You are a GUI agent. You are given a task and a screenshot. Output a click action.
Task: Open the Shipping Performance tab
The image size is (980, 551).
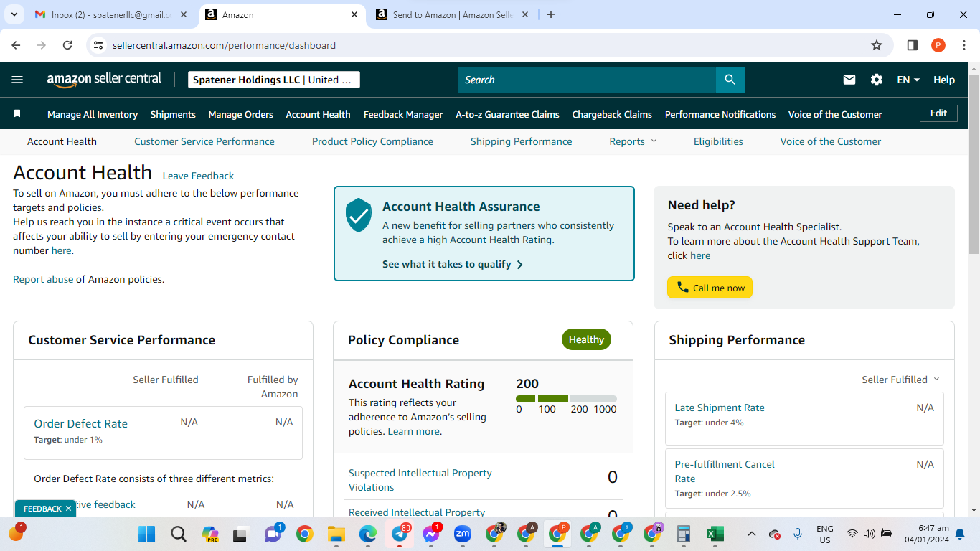522,141
